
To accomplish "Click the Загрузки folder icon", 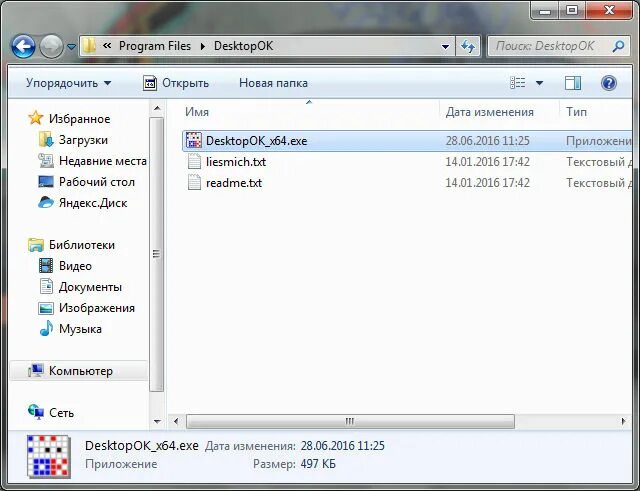I will (46, 139).
